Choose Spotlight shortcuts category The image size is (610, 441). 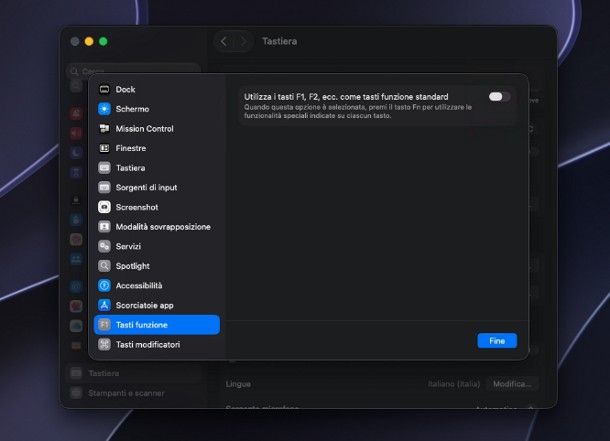click(x=157, y=266)
